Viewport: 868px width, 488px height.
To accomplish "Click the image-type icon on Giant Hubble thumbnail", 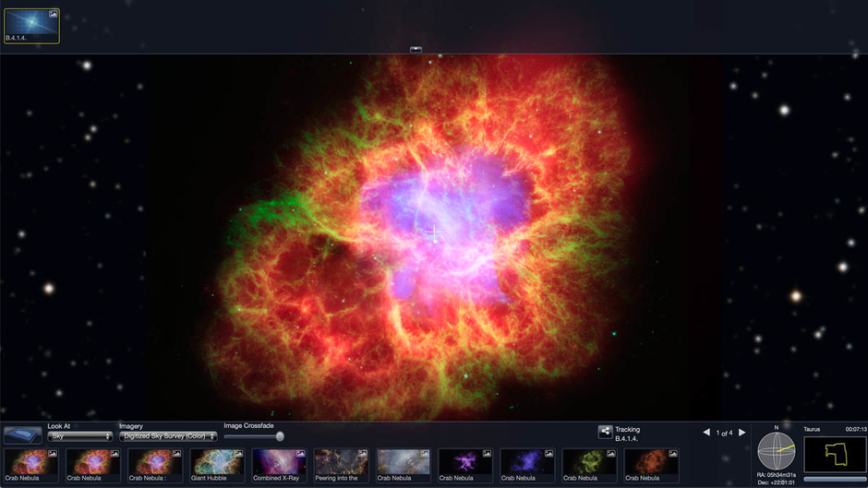I will point(238,454).
